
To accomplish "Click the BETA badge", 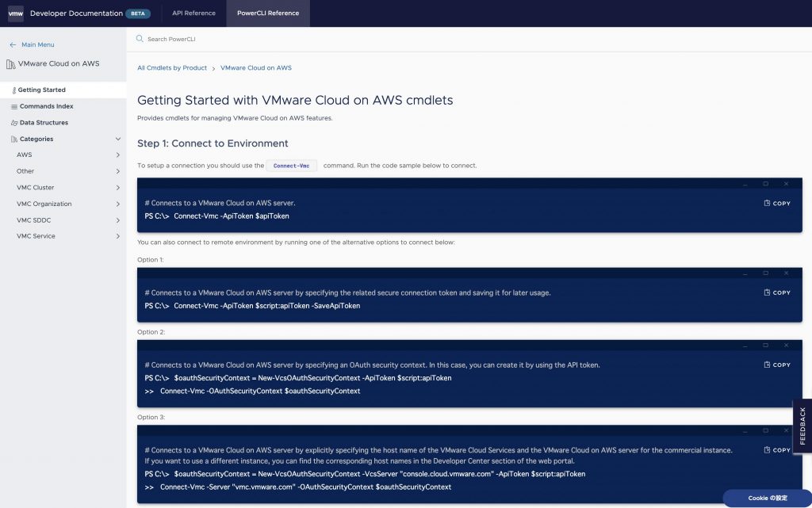I will click(x=138, y=14).
